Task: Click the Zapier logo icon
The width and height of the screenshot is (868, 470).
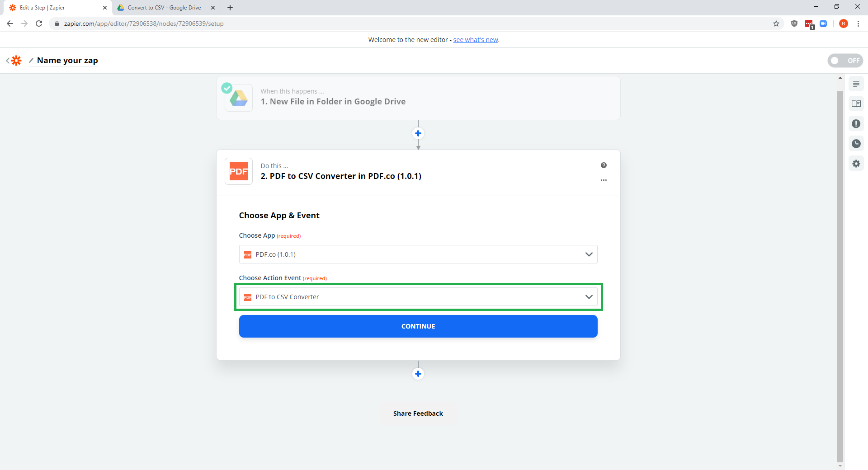Action: tap(17, 61)
